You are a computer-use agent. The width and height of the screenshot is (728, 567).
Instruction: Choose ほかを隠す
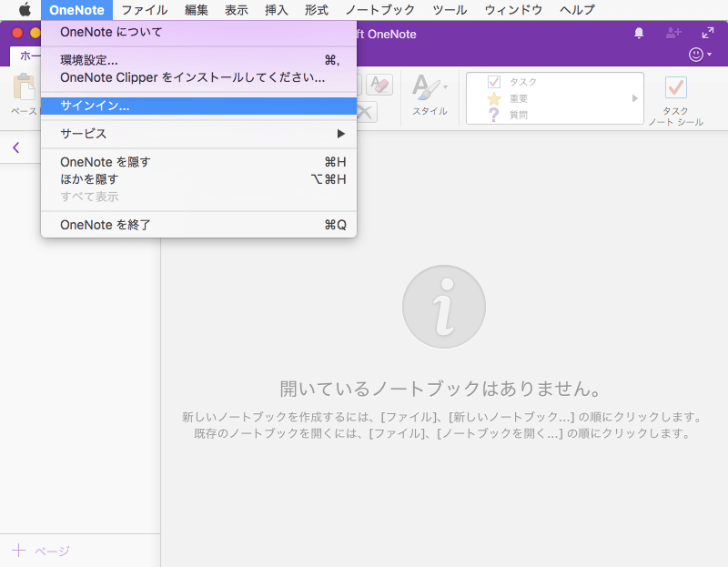(x=198, y=178)
